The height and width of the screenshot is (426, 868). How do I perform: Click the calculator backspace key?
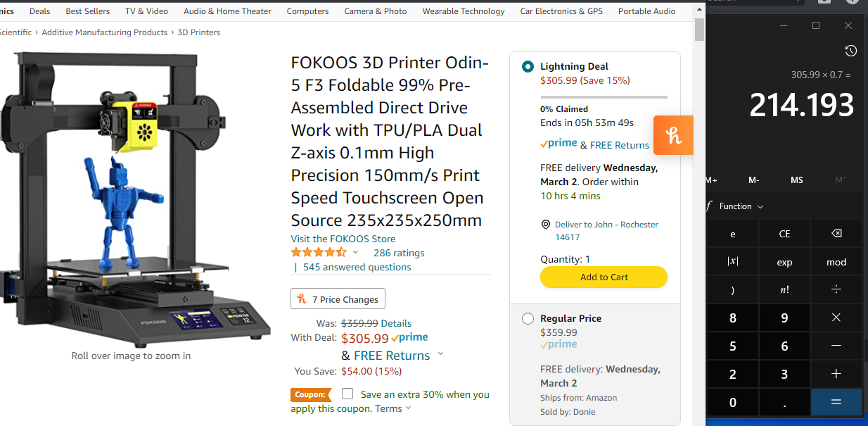tap(836, 234)
